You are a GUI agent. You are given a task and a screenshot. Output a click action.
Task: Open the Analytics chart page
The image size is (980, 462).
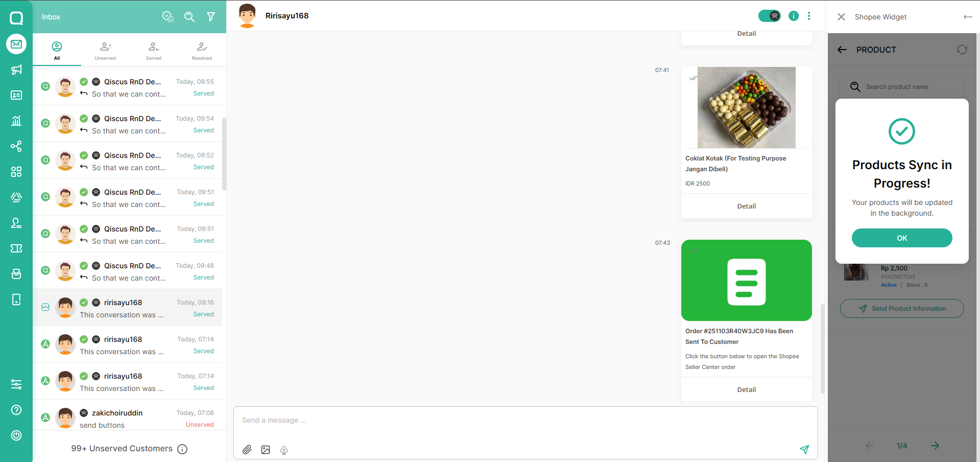click(16, 121)
